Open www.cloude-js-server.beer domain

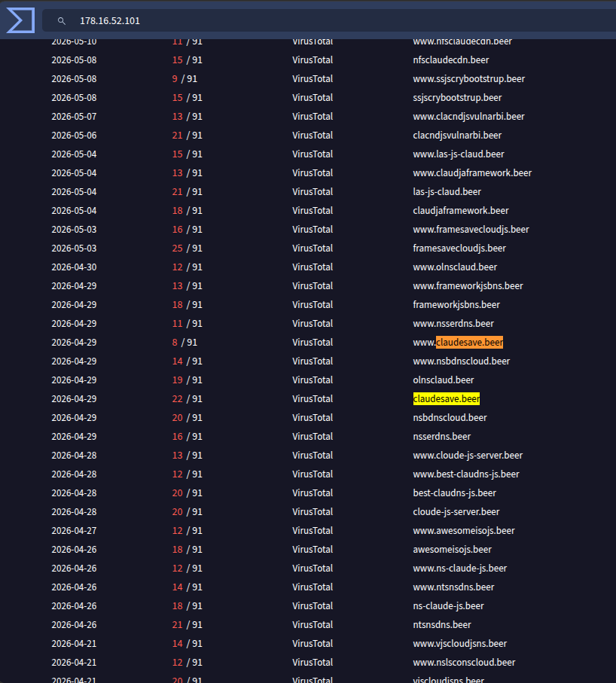(468, 455)
